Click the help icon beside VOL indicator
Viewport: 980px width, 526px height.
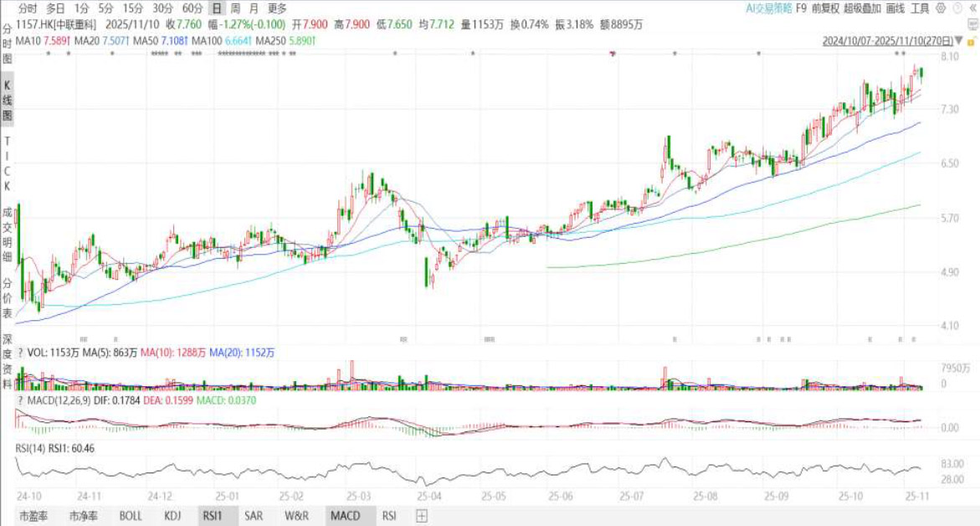[21, 378]
